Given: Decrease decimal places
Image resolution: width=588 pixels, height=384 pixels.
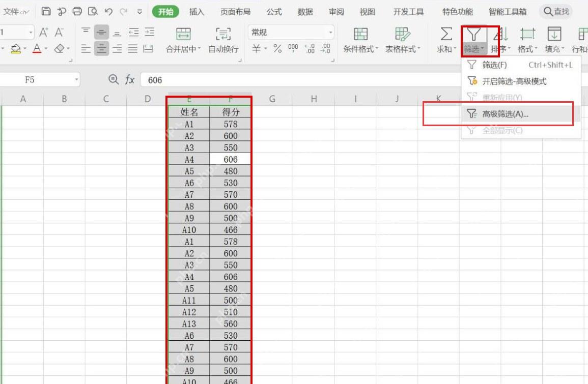Looking at the screenshot, I should [x=325, y=48].
